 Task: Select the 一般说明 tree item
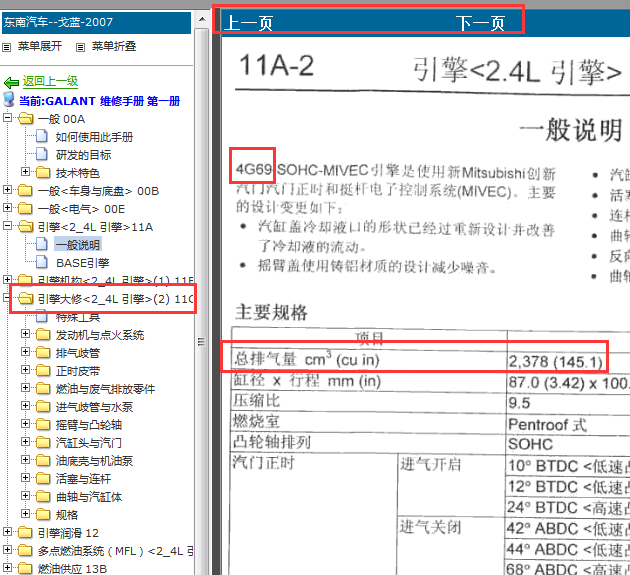tap(78, 245)
